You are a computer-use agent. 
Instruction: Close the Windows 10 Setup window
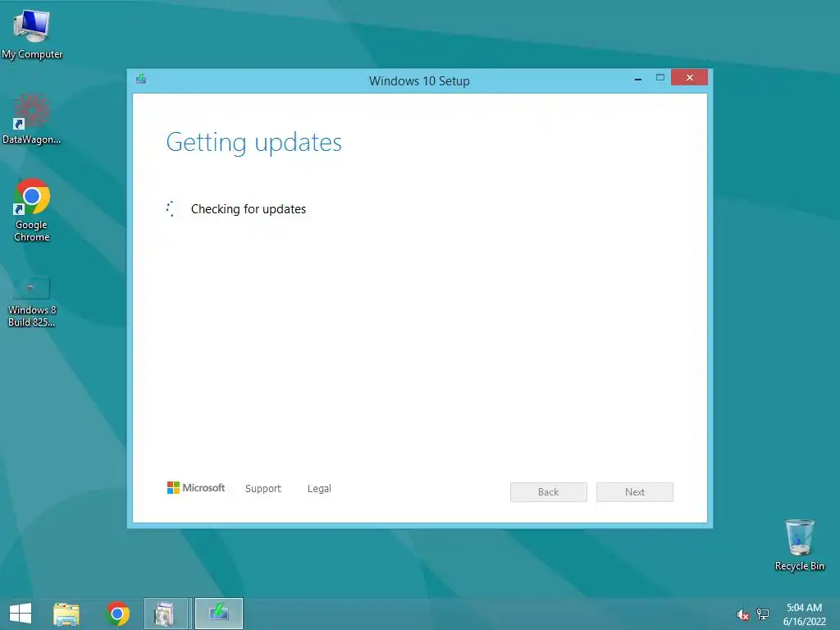tap(689, 78)
